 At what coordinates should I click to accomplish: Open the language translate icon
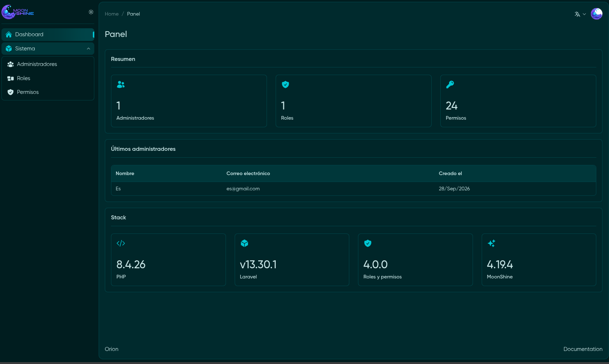577,14
